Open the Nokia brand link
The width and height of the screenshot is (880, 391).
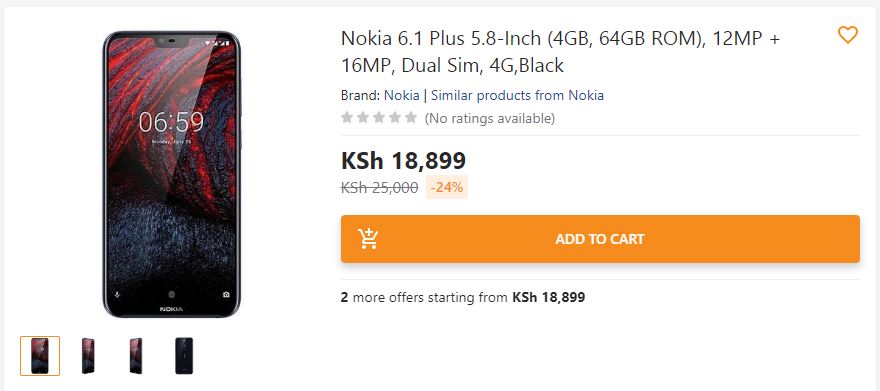pos(401,95)
